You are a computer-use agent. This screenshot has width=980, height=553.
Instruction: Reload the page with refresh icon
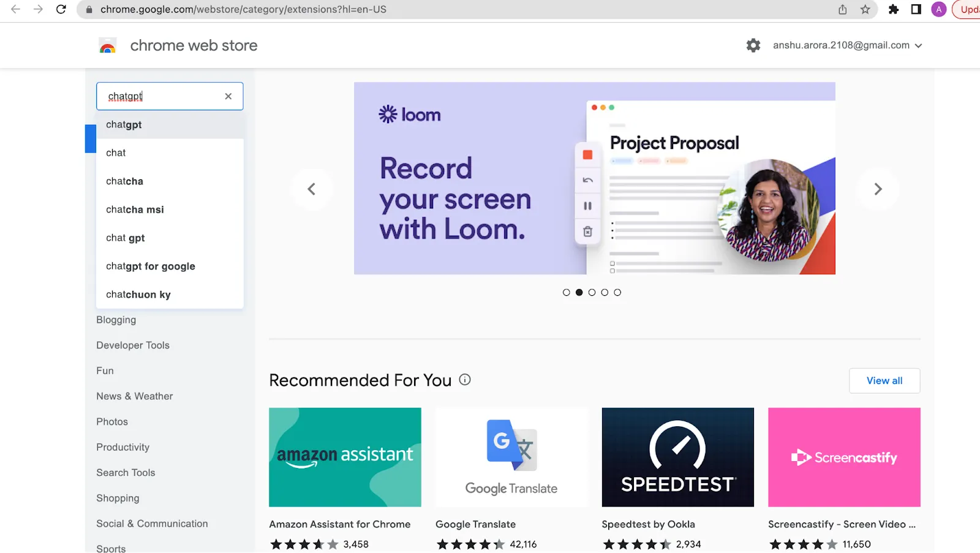pos(61,9)
